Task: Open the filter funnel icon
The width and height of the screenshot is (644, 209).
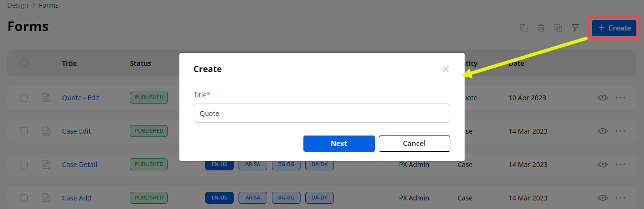Action: 575,28
